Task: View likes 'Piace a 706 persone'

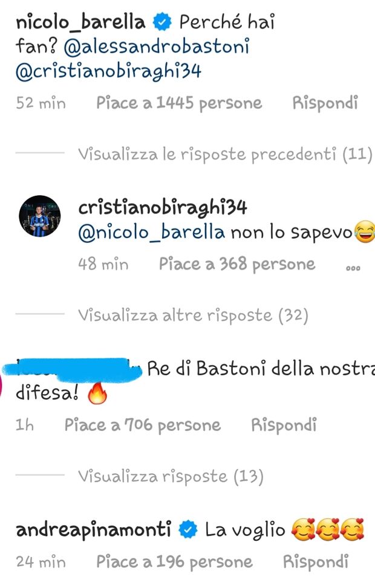Action: tap(142, 425)
